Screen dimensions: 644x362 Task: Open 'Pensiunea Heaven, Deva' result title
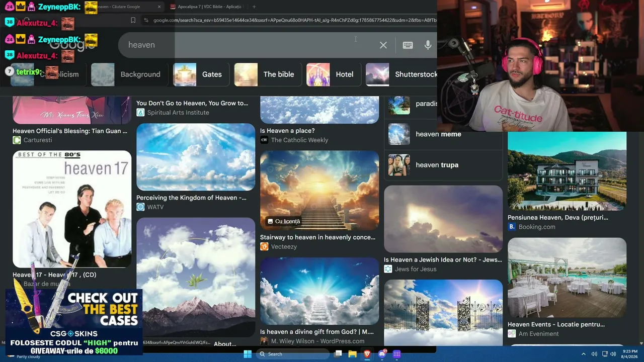[x=558, y=218]
